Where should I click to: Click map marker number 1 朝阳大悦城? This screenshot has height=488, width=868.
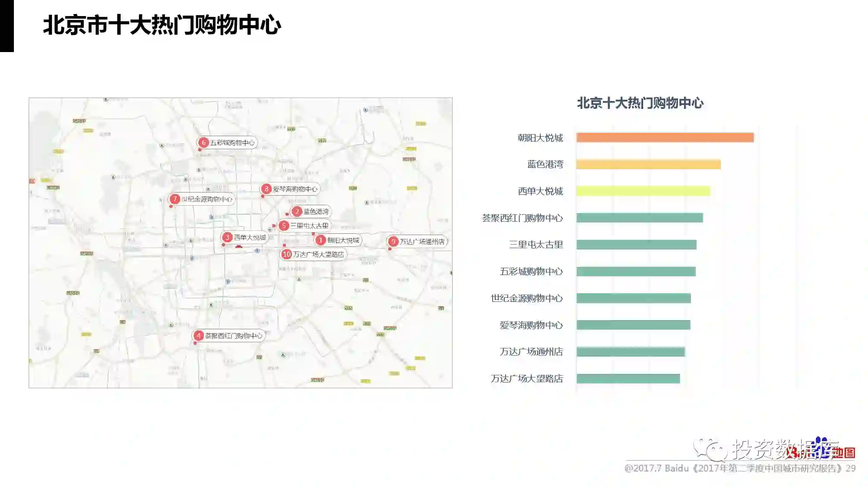point(321,240)
